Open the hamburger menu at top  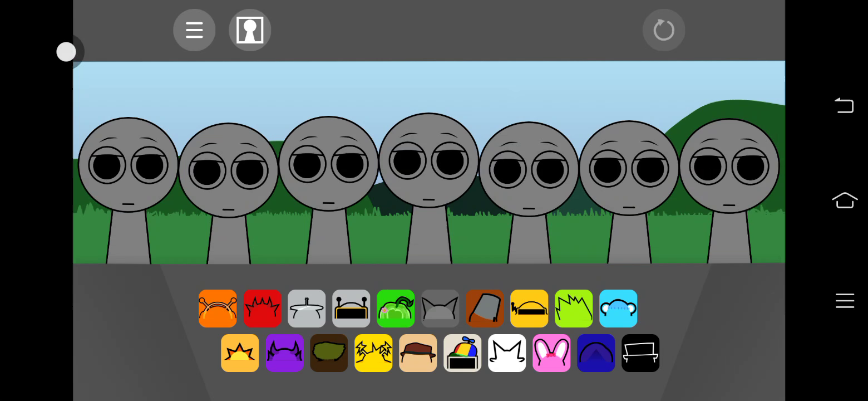tap(194, 30)
